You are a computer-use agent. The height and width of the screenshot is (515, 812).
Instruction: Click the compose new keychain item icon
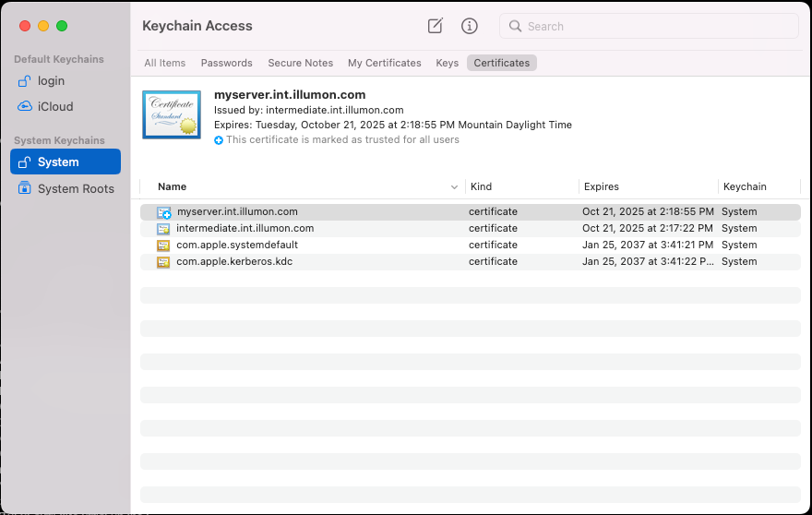click(x=435, y=26)
